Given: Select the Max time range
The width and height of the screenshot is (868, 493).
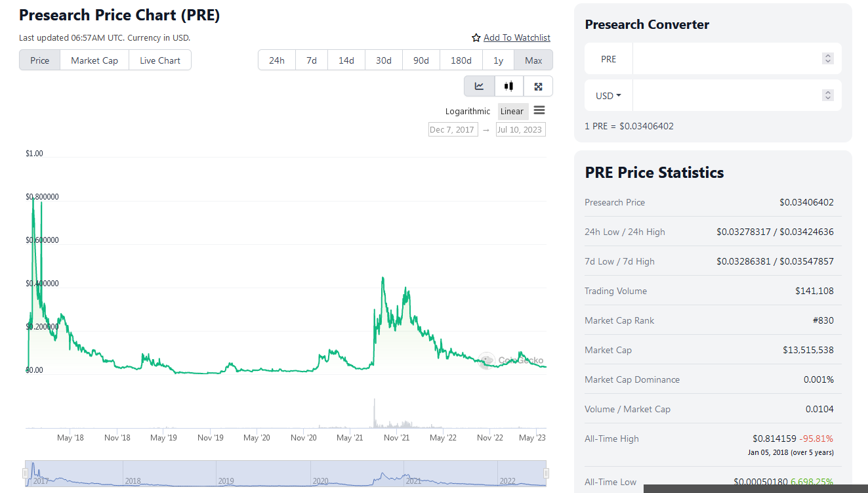Looking at the screenshot, I should coord(533,60).
